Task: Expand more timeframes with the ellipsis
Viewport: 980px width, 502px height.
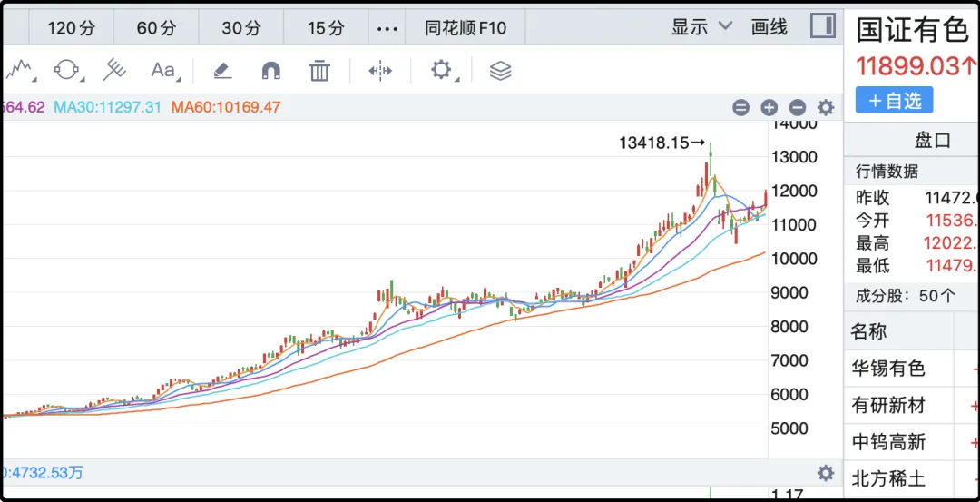Action: click(387, 28)
